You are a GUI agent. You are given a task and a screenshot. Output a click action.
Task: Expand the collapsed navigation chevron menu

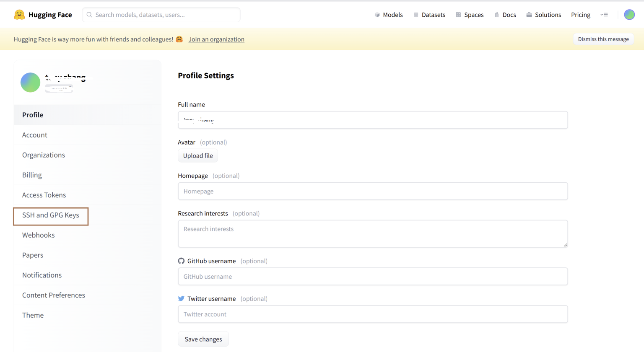pyautogui.click(x=604, y=14)
